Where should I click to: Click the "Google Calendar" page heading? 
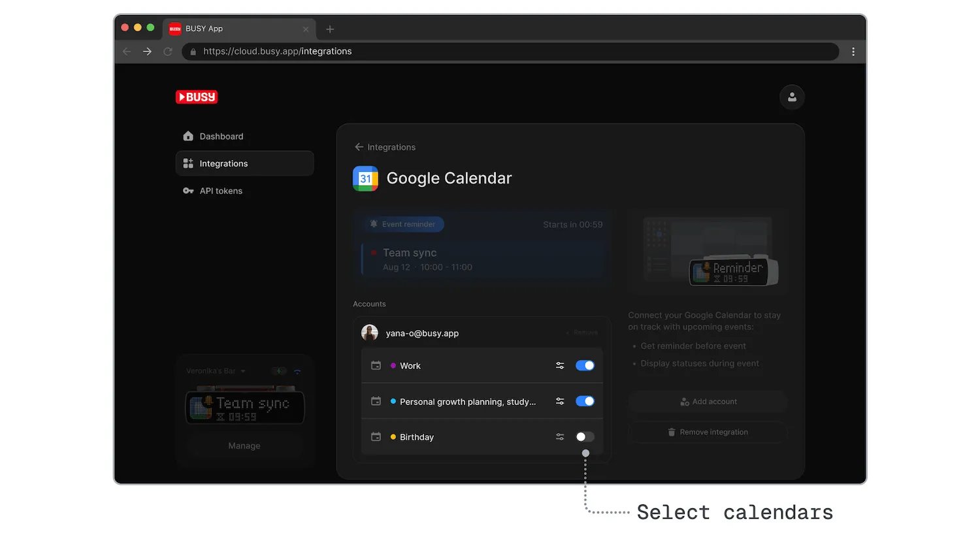449,178
